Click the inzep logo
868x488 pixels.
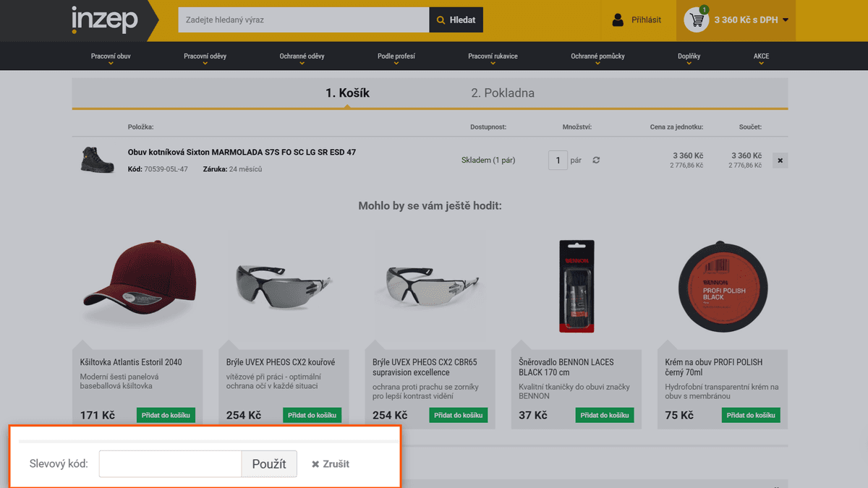click(x=104, y=20)
